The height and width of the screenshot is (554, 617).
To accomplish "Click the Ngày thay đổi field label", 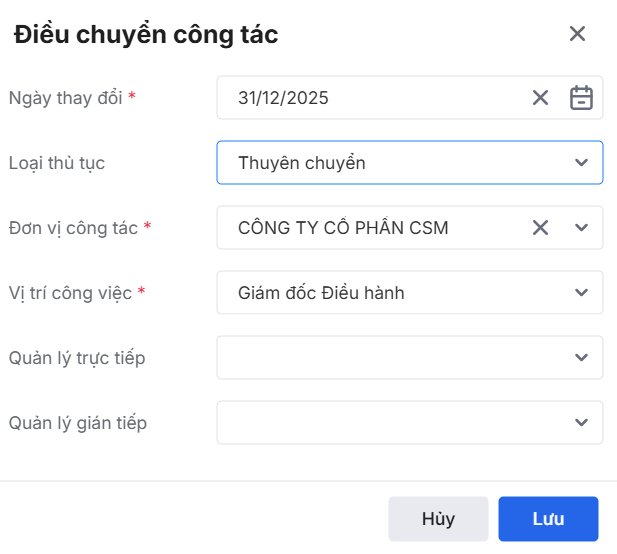I will click(65, 98).
